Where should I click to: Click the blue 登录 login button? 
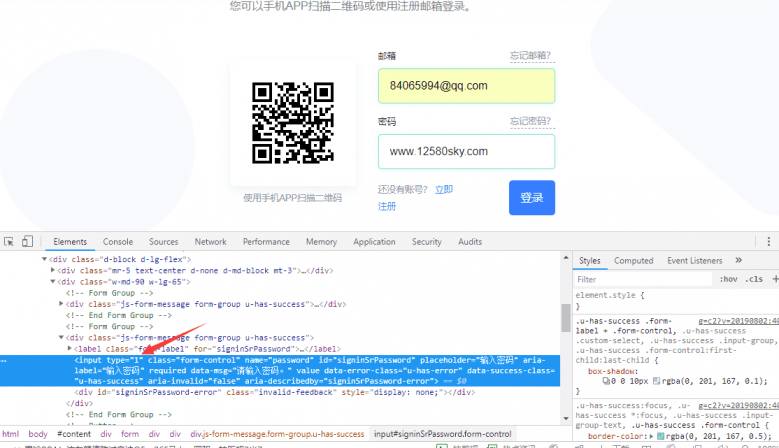click(532, 198)
